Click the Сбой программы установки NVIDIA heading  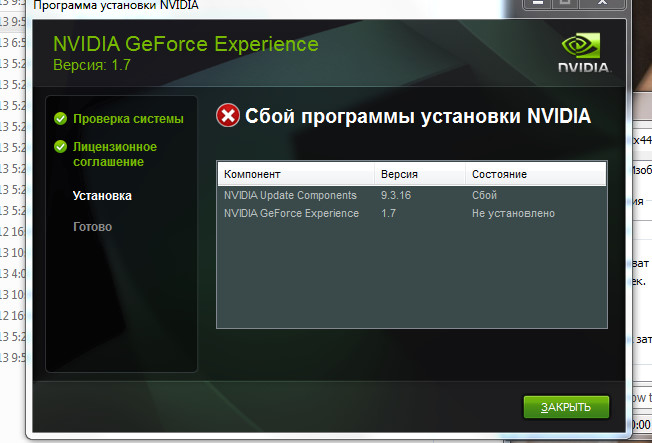click(x=417, y=116)
